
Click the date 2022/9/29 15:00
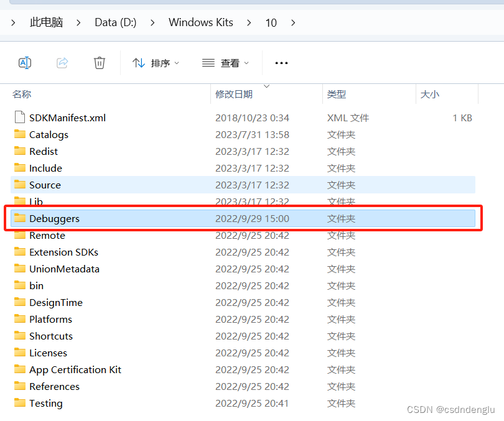[x=253, y=218]
